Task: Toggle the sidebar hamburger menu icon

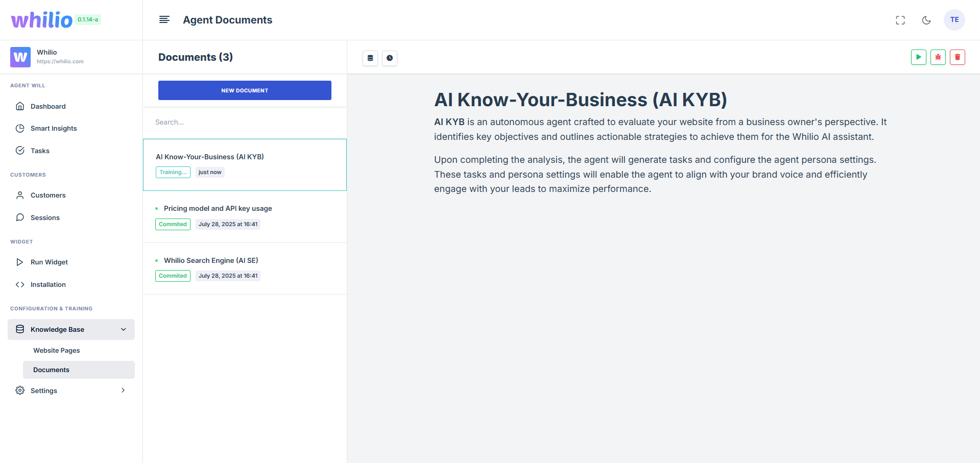Action: tap(164, 20)
